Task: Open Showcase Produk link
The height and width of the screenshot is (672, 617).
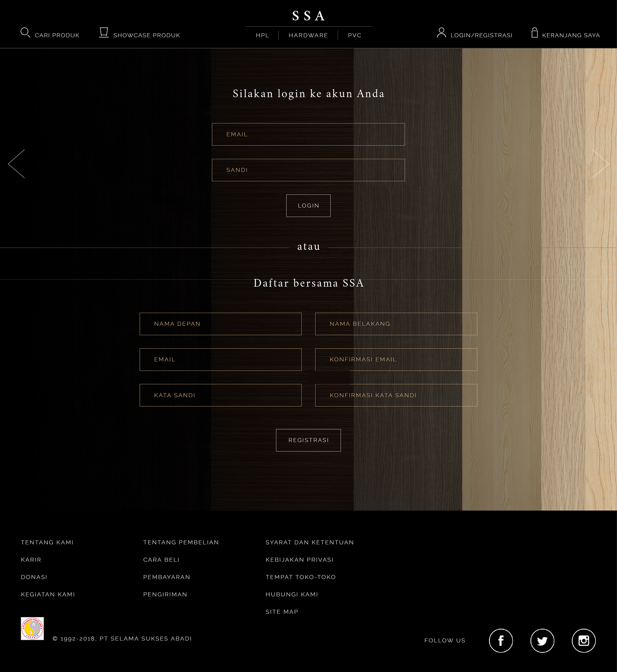Action: tap(147, 35)
